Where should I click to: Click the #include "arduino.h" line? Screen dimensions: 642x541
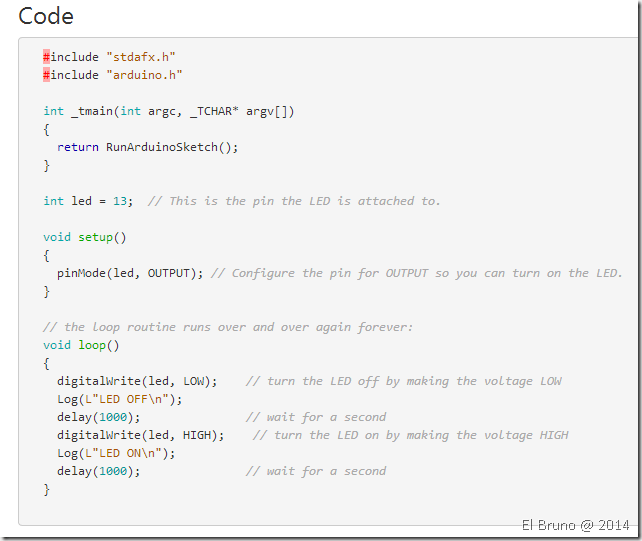pyautogui.click(x=113, y=75)
